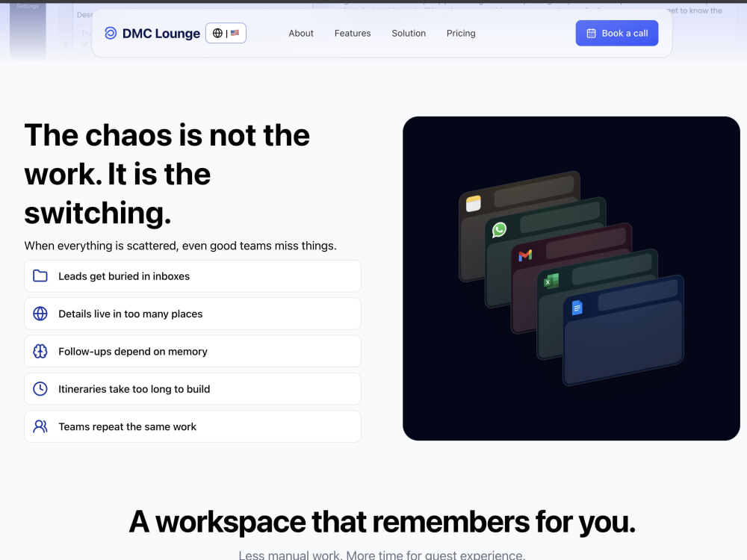Open the Pricing nav item
Image resolution: width=747 pixels, height=560 pixels.
coord(461,34)
